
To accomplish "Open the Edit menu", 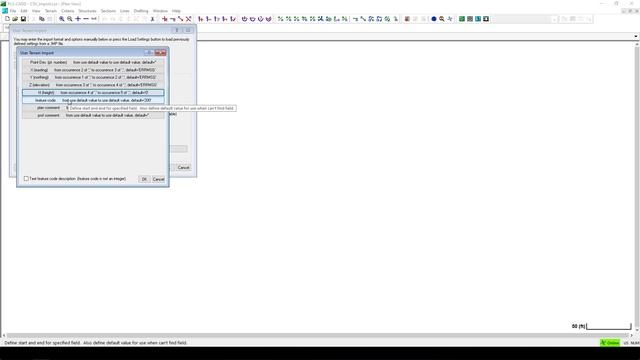I will point(24,11).
